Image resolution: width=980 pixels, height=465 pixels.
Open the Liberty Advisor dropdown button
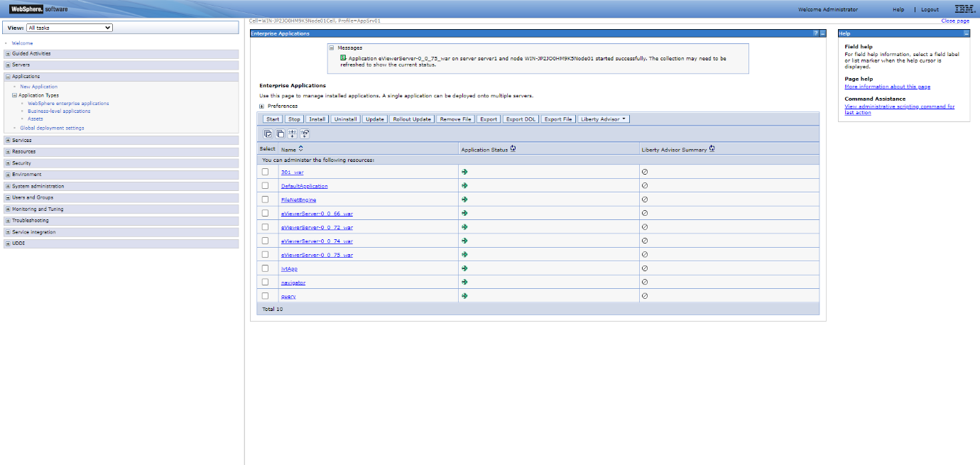604,119
